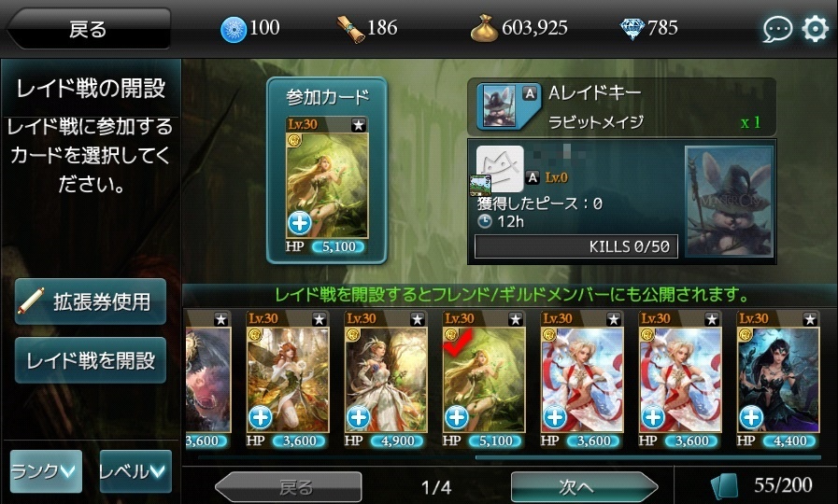
Task: Tap the scroll ticket icon
Action: tap(349, 29)
